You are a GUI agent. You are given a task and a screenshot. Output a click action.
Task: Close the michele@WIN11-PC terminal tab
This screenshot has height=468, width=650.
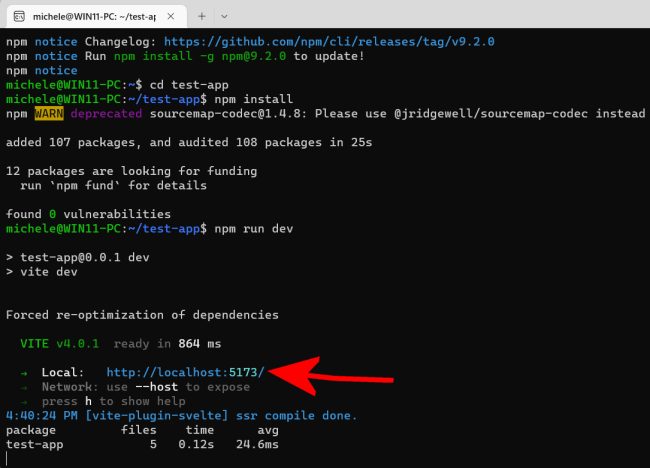171,16
